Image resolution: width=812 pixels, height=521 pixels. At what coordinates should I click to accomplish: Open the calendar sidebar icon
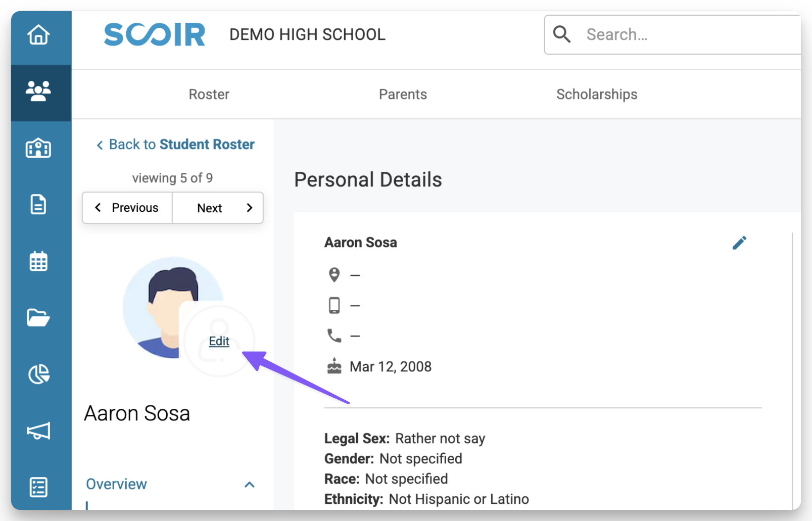pos(38,261)
